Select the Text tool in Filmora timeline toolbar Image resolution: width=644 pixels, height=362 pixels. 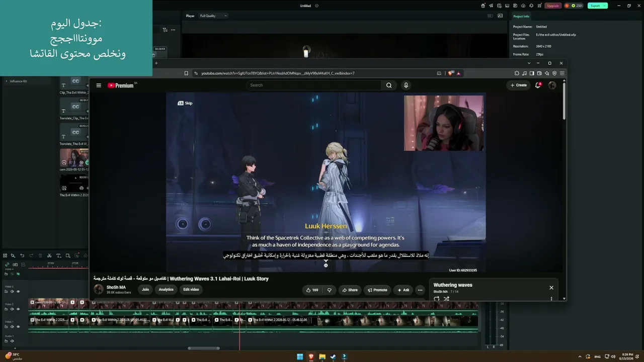[58, 255]
